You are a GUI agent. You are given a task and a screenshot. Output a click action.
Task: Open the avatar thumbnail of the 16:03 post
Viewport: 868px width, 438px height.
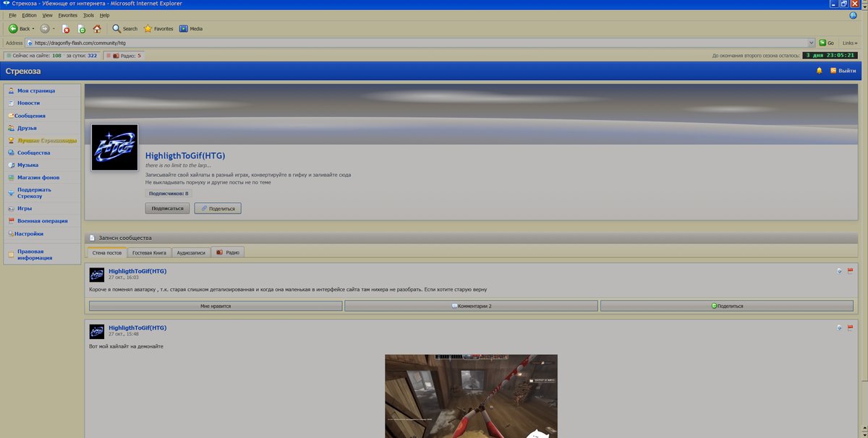tap(97, 275)
